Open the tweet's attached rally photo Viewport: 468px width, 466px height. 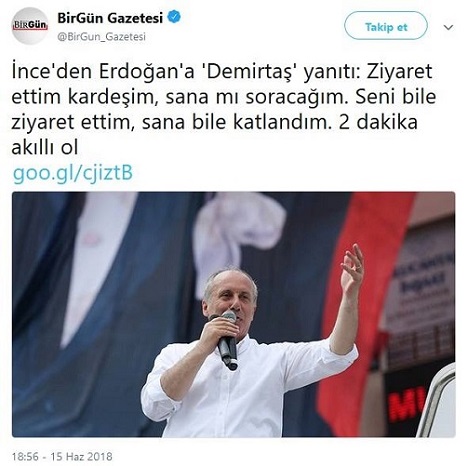pyautogui.click(x=234, y=314)
